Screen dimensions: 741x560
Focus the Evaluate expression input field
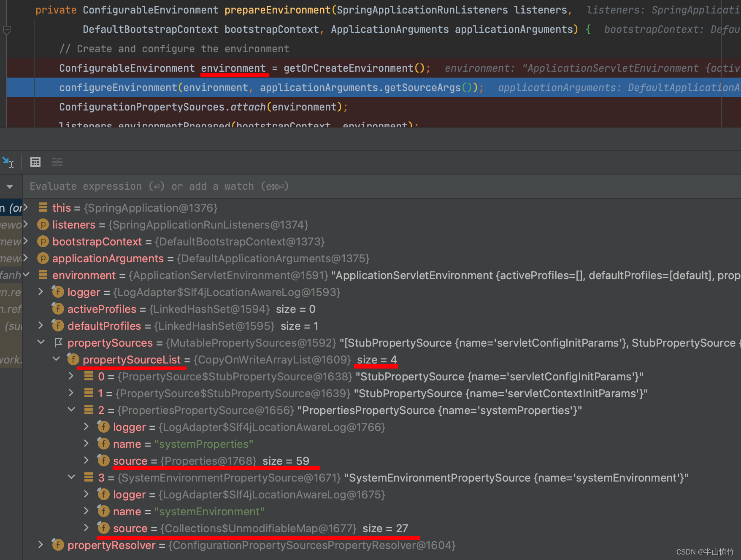[x=382, y=186]
